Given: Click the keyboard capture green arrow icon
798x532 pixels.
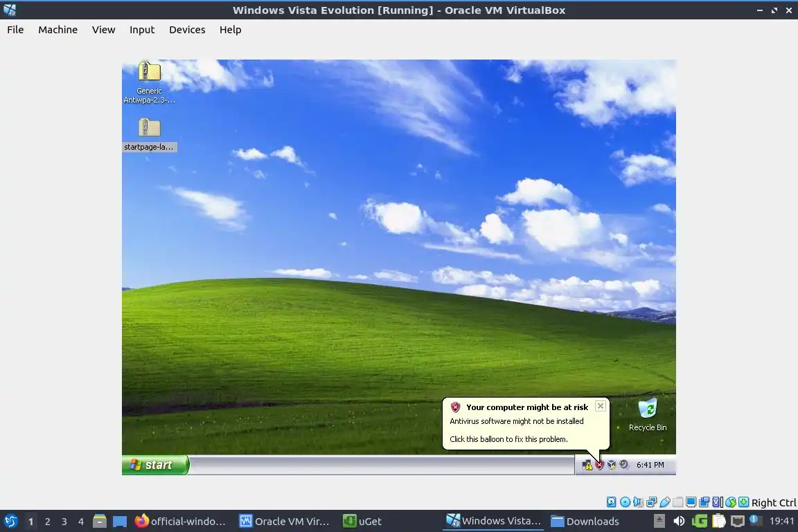Looking at the screenshot, I should coord(743,502).
